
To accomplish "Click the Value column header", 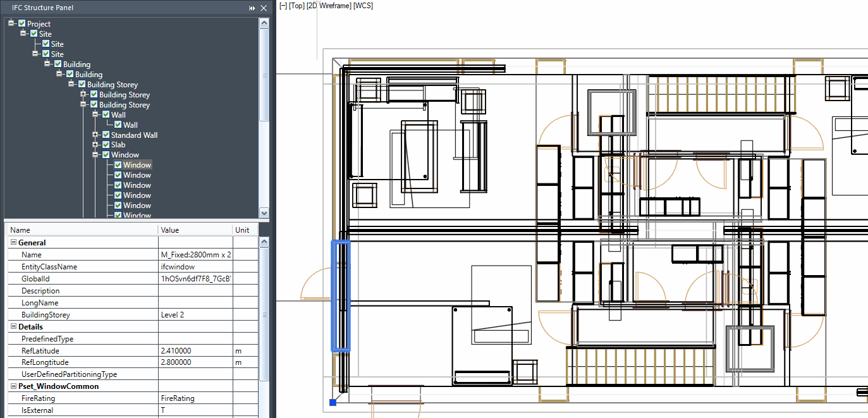I will [195, 230].
